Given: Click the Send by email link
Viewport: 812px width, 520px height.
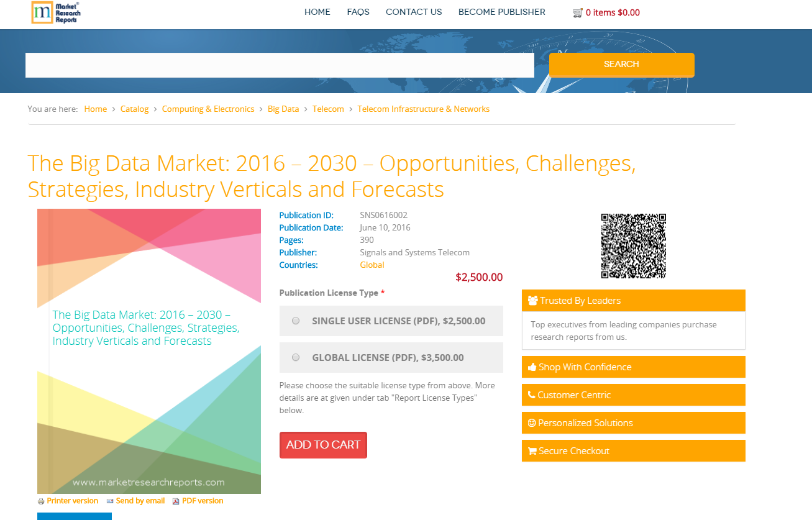Looking at the screenshot, I should click(140, 501).
